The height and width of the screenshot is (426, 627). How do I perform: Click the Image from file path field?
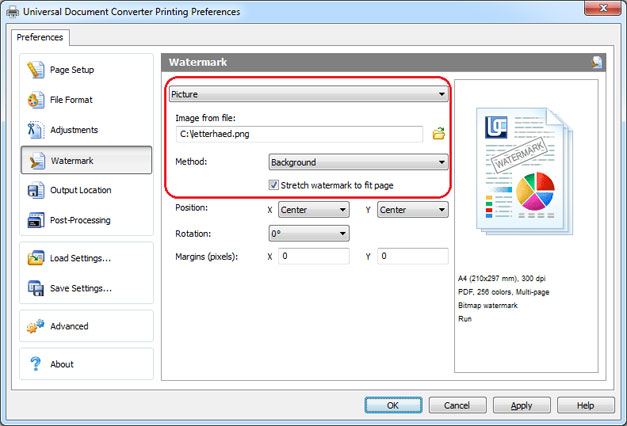pos(300,134)
